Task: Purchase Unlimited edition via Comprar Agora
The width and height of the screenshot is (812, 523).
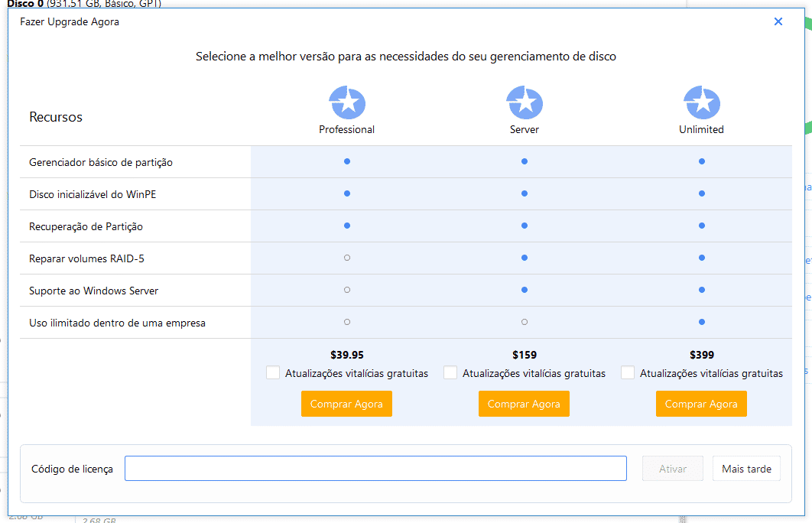Action: (x=701, y=404)
